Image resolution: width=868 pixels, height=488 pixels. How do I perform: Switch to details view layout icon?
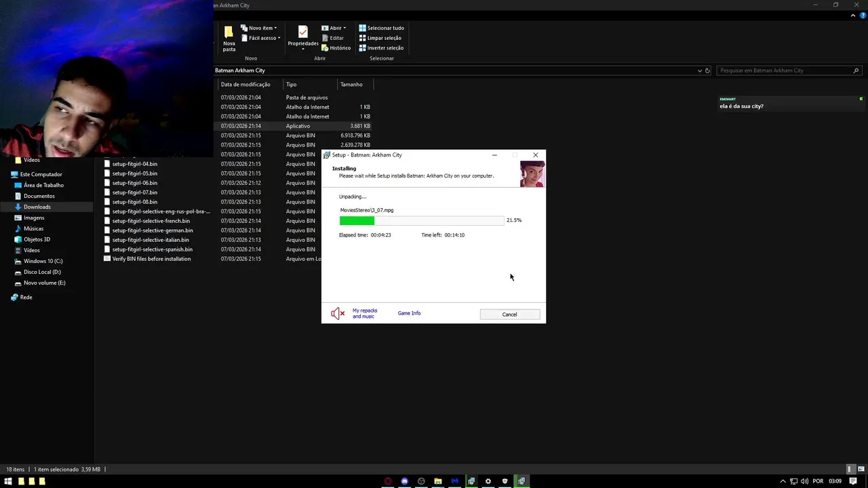coord(850,469)
